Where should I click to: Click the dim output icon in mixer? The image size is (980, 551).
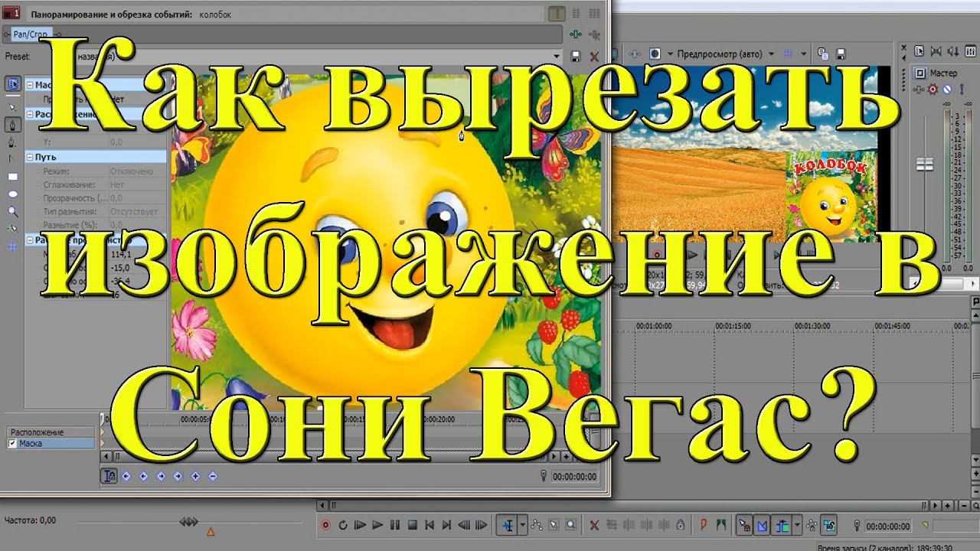[x=953, y=51]
